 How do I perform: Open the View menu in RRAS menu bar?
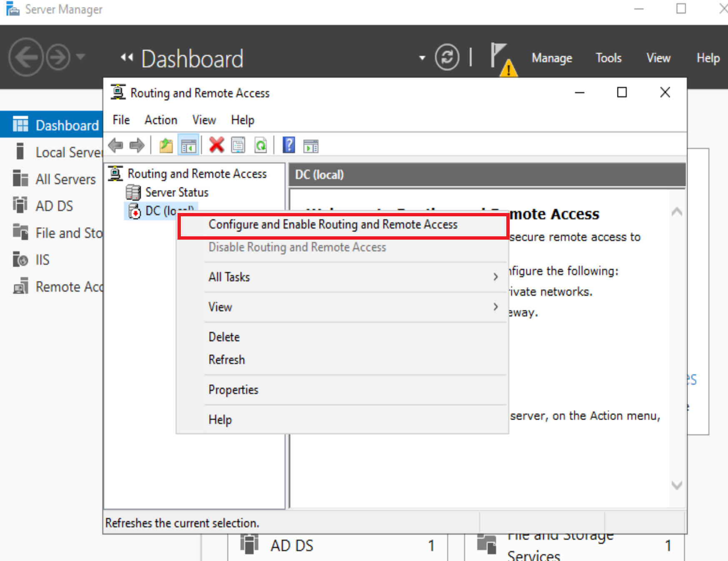coord(204,120)
